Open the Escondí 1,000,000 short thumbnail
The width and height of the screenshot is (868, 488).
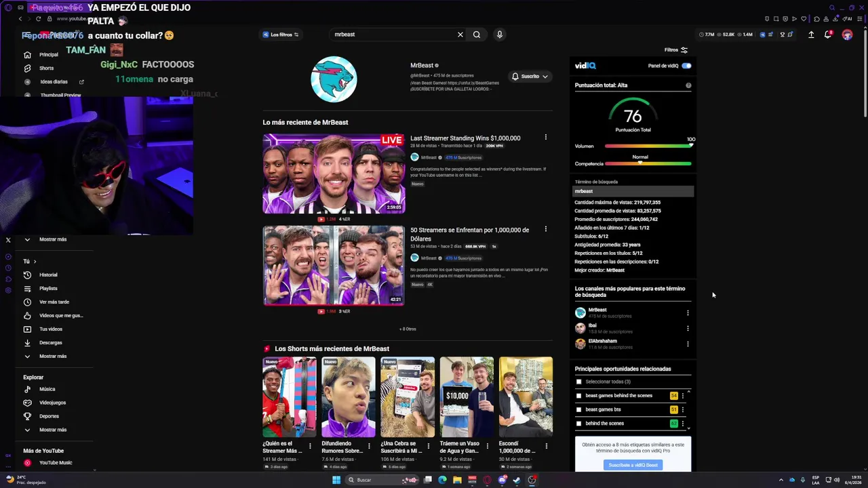pos(526,397)
